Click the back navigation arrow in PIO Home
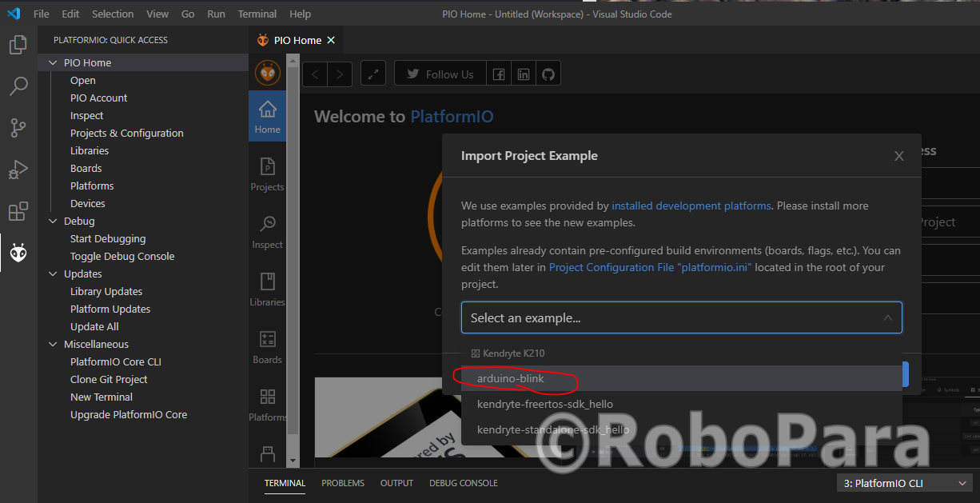The height and width of the screenshot is (503, 980). (314, 73)
